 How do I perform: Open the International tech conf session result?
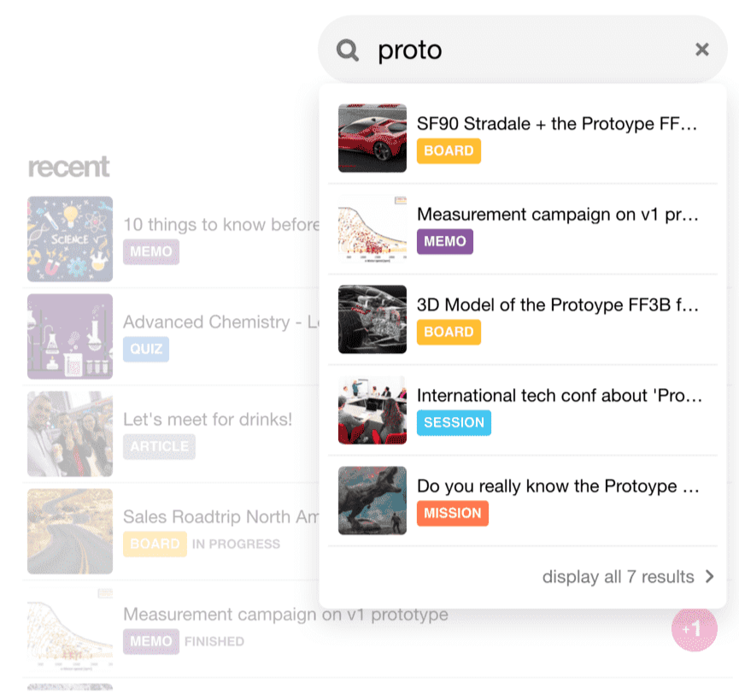(x=559, y=396)
